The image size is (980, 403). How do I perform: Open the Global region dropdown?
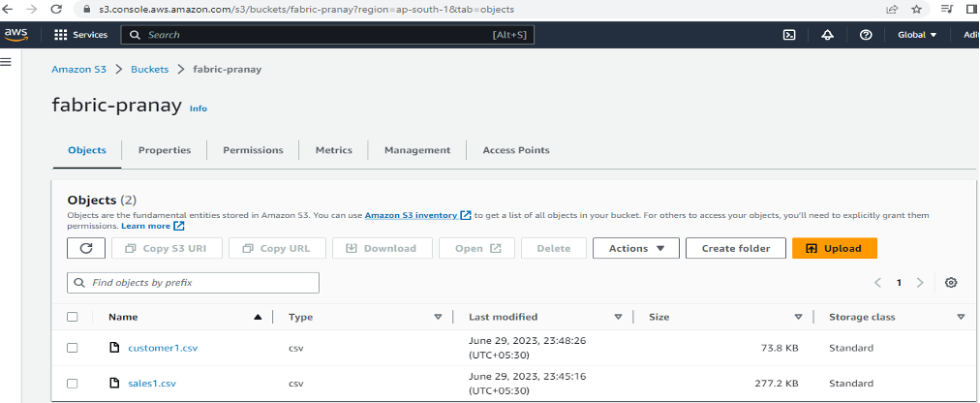(x=917, y=35)
